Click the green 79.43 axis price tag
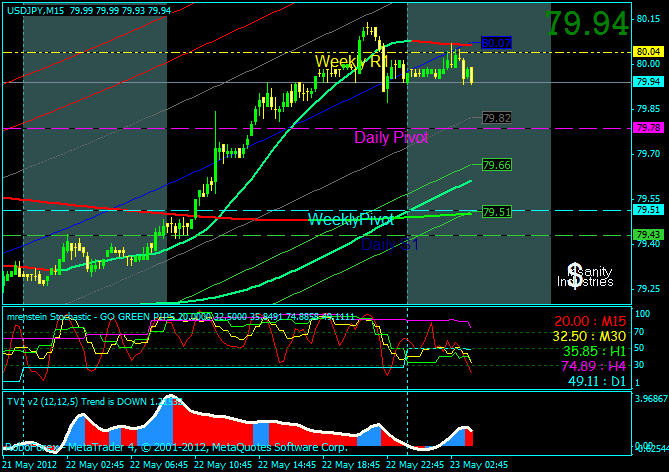The image size is (669, 472). coord(648,235)
